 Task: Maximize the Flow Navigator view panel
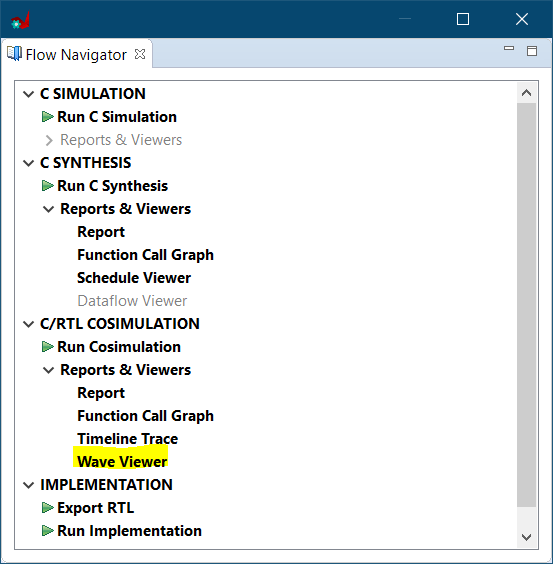coord(532,51)
